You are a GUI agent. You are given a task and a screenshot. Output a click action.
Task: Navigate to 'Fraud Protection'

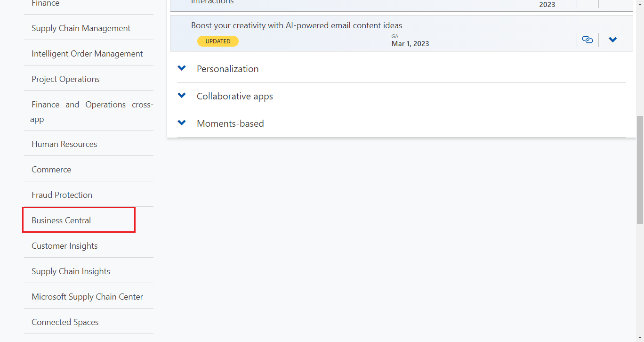62,195
